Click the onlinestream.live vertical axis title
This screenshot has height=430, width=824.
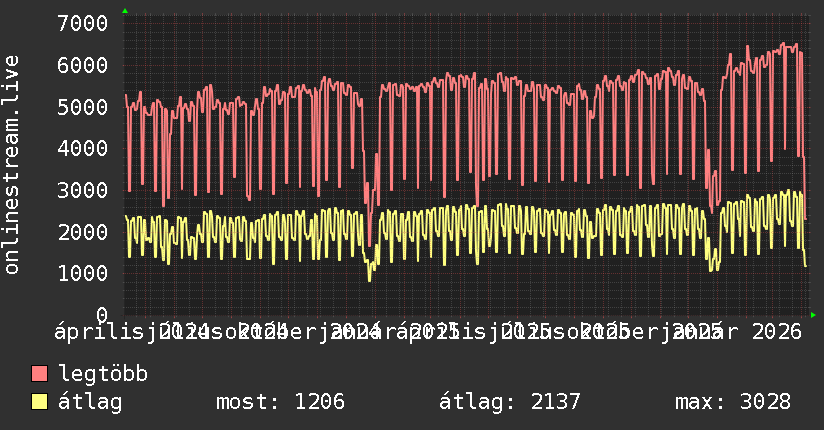[x=11, y=165]
